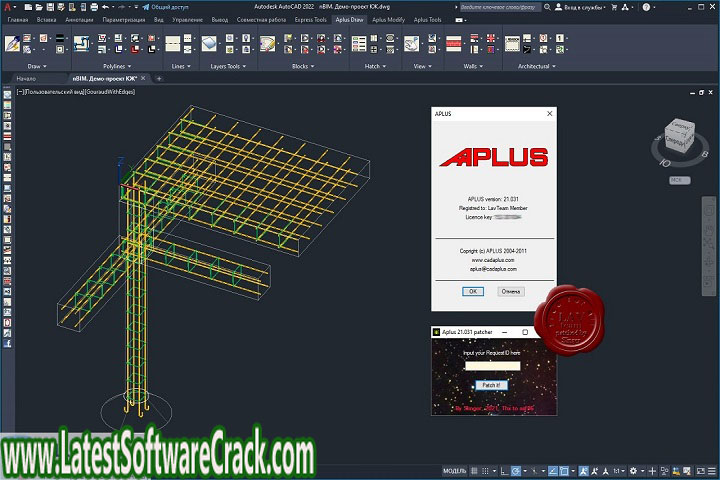Image resolution: width=720 pixels, height=480 pixels.
Task: Click Patch it! in the Aplus patcher window
Action: pyautogui.click(x=491, y=385)
